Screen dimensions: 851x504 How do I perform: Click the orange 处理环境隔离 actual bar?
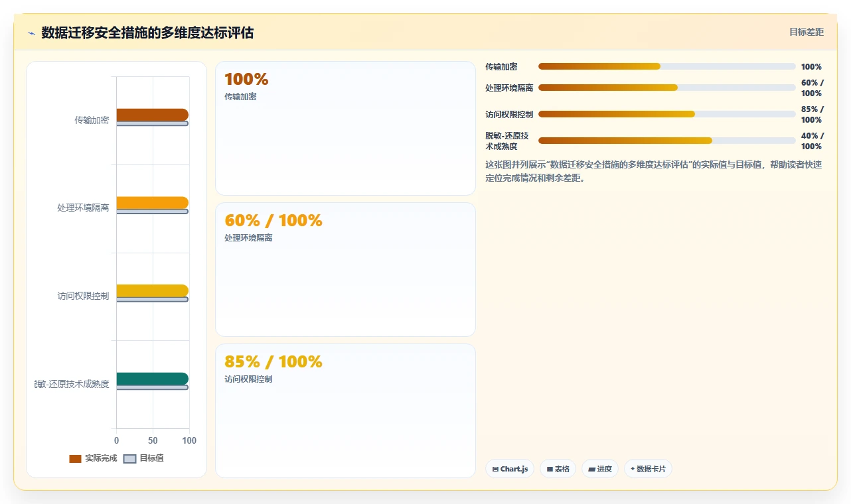tap(153, 203)
